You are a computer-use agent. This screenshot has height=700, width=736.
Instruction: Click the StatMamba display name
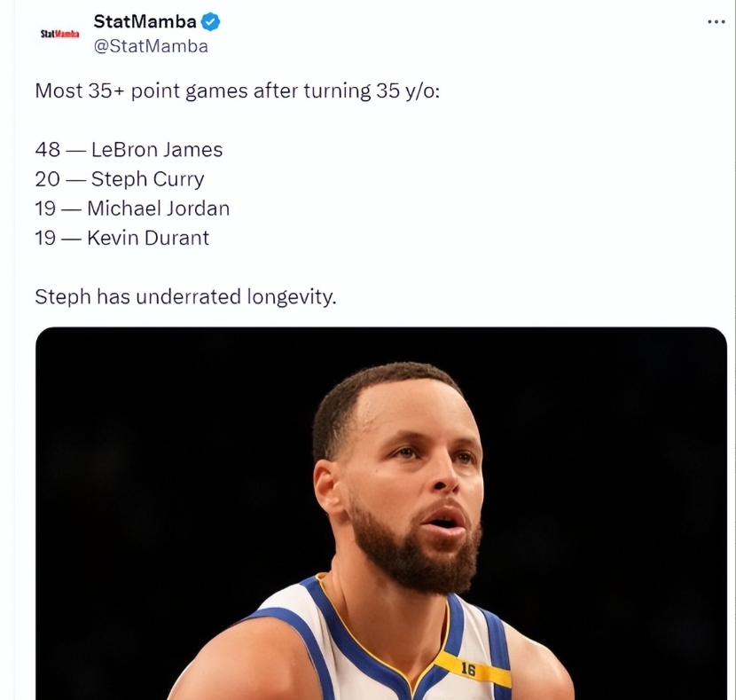tap(145, 22)
